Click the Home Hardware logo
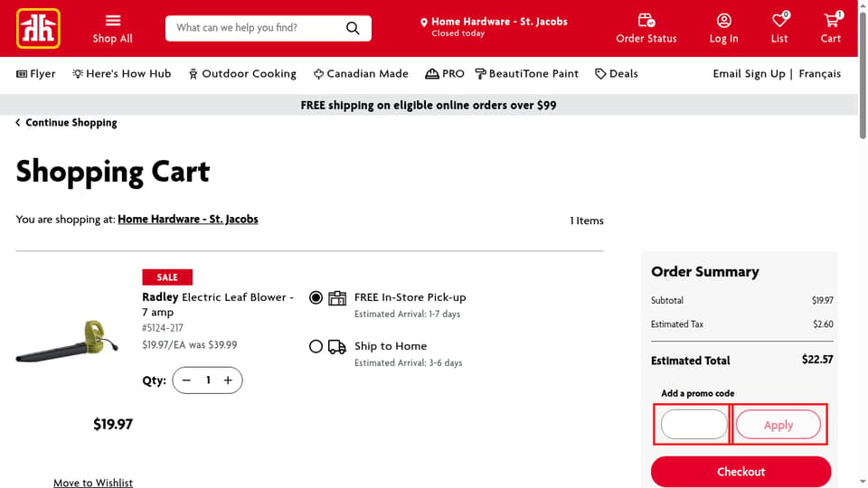 [38, 28]
